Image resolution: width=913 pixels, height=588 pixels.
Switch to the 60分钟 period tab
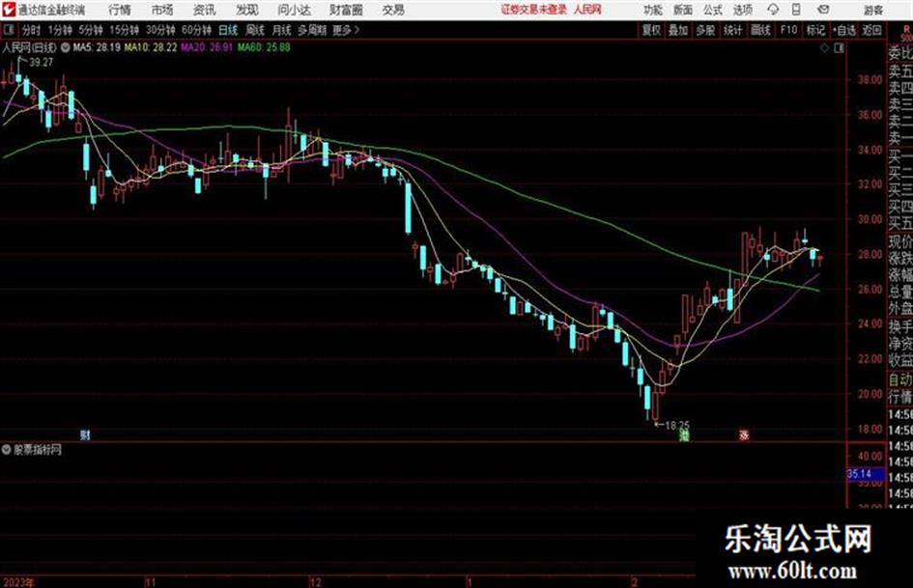click(196, 30)
